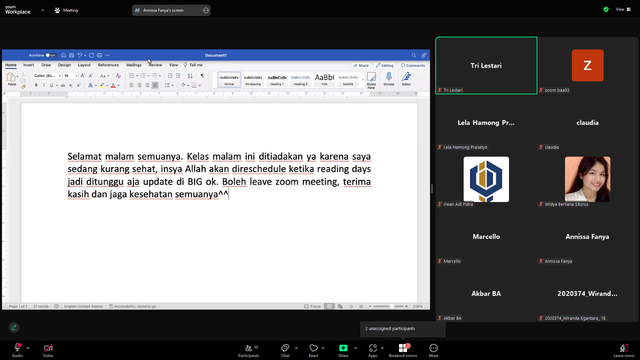This screenshot has width=640, height=360.
Task: Toggle Bold formatting
Action: pos(36,85)
